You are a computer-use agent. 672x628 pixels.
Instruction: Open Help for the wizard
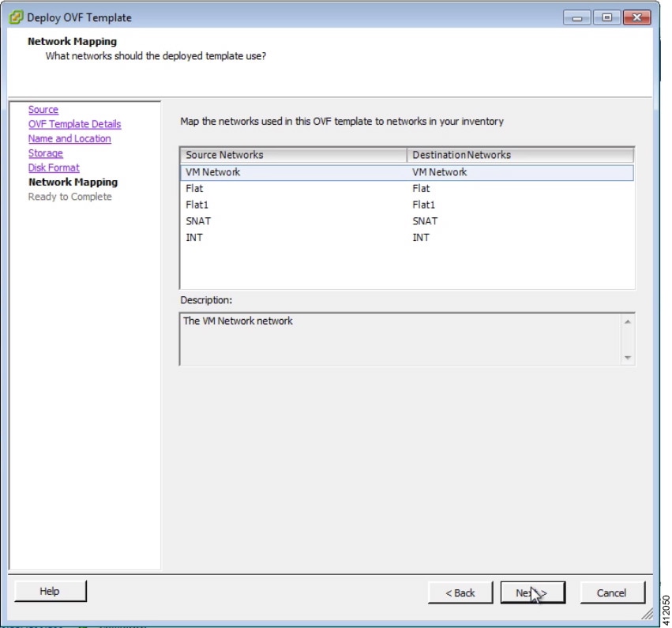(x=51, y=591)
